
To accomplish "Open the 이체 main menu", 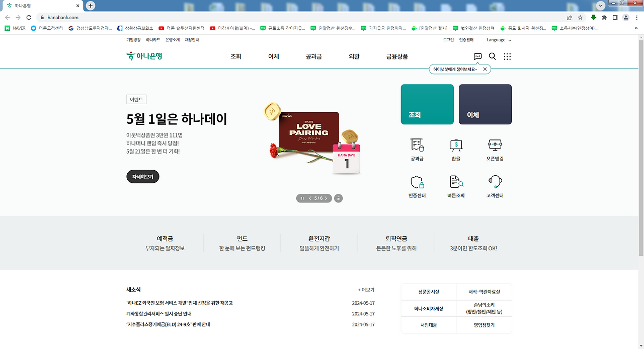I will 274,56.
